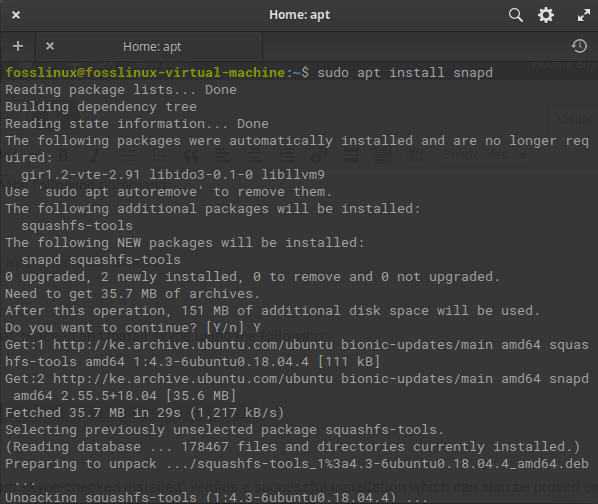The image size is (598, 504).
Task: Open the terminal search magnifier icon
Action: (516, 15)
